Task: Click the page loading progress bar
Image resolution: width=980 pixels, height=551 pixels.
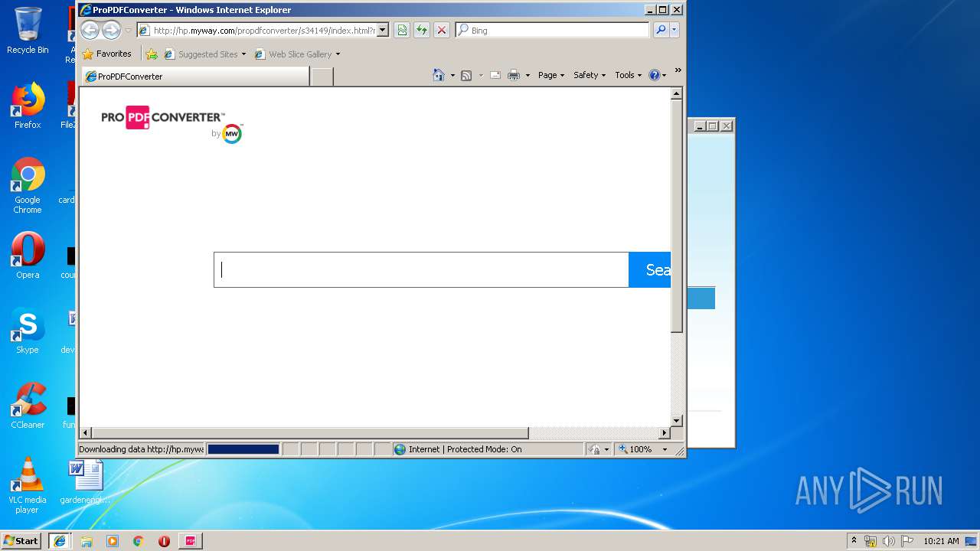Action: click(x=243, y=449)
